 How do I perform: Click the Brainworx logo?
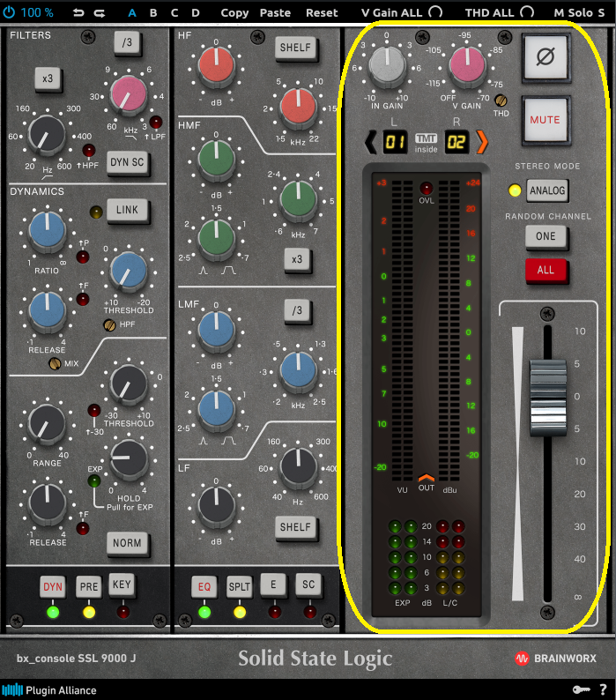(x=555, y=658)
